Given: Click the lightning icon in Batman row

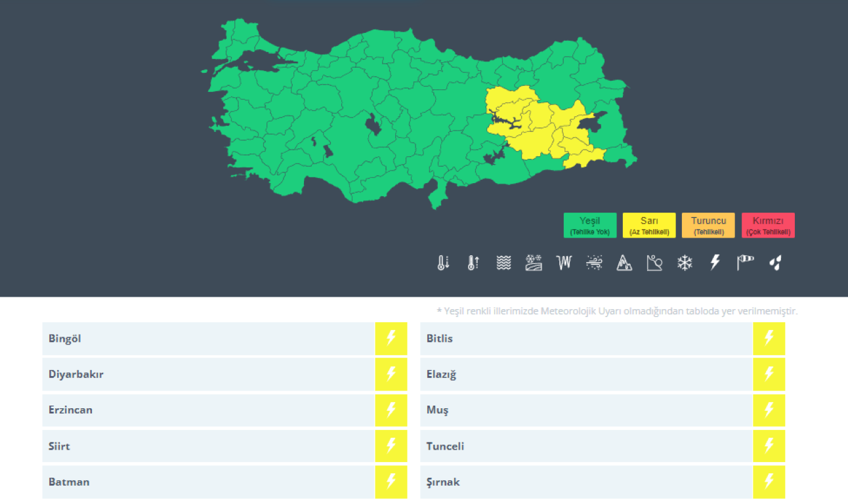Looking at the screenshot, I should pyautogui.click(x=391, y=482).
